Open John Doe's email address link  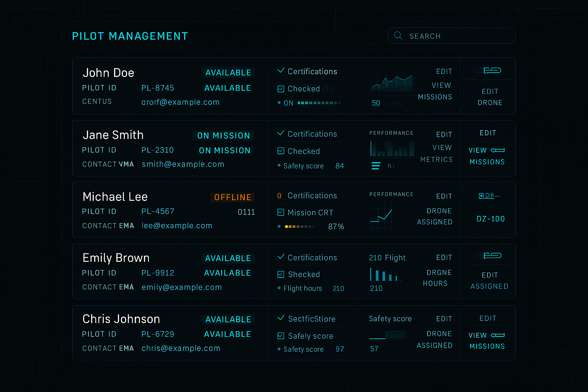(180, 102)
